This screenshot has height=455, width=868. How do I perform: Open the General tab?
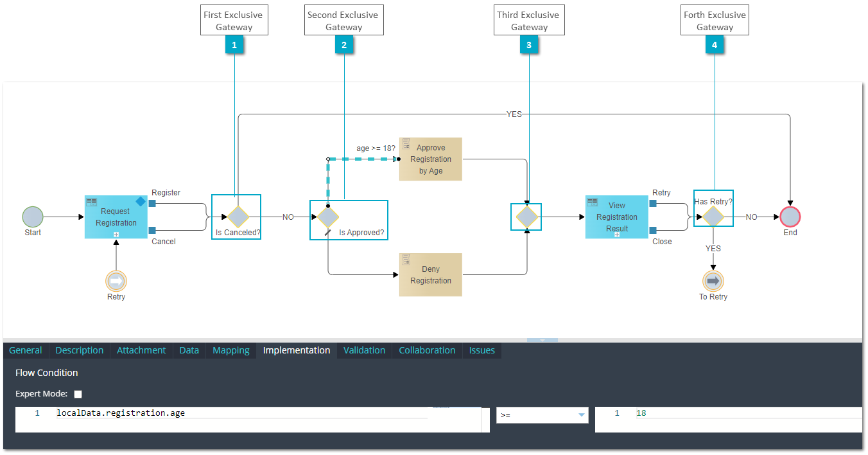tap(26, 350)
